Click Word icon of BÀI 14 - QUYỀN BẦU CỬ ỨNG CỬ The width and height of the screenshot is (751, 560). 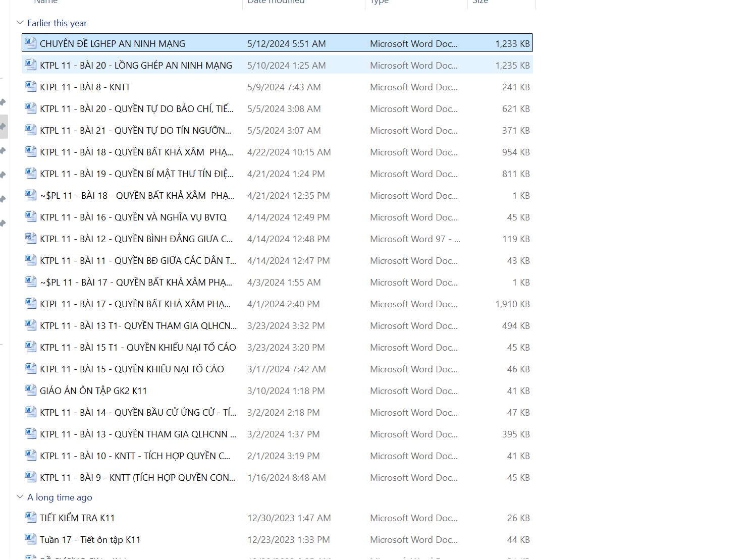pos(31,412)
